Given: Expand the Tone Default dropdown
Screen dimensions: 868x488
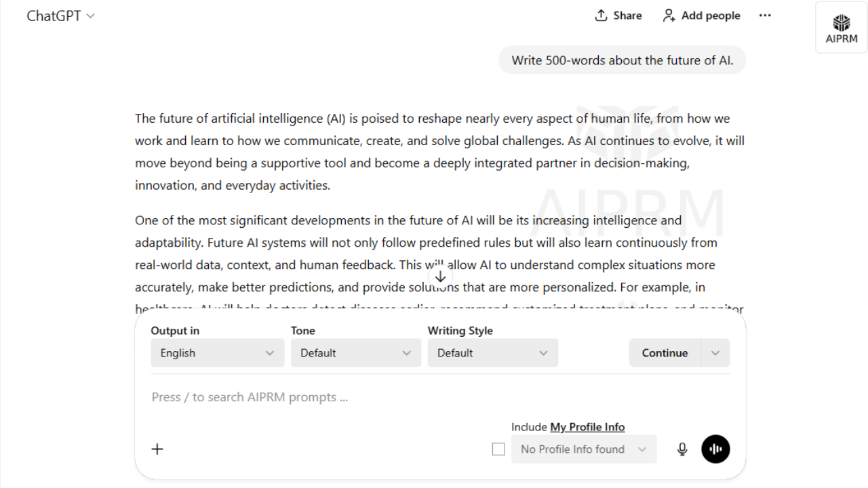Looking at the screenshot, I should [356, 353].
